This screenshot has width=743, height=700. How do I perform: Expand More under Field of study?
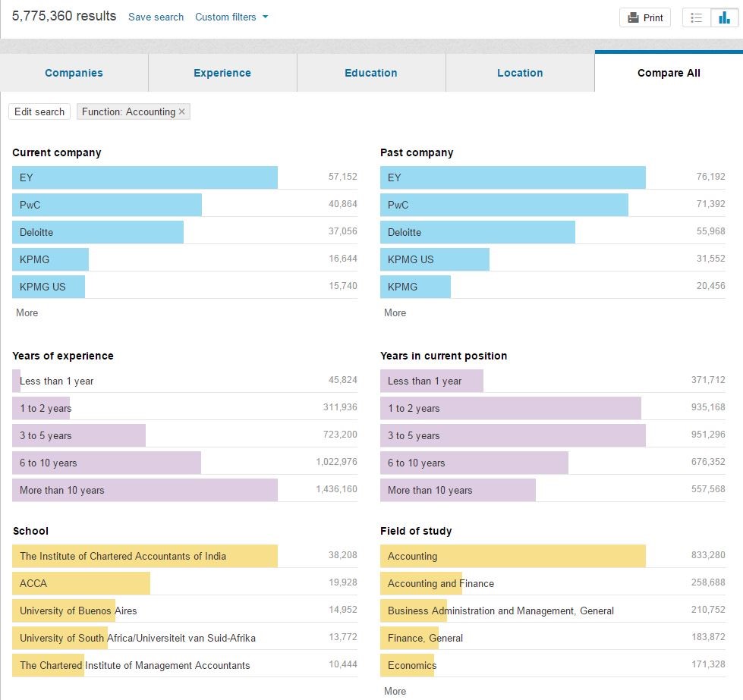click(395, 692)
